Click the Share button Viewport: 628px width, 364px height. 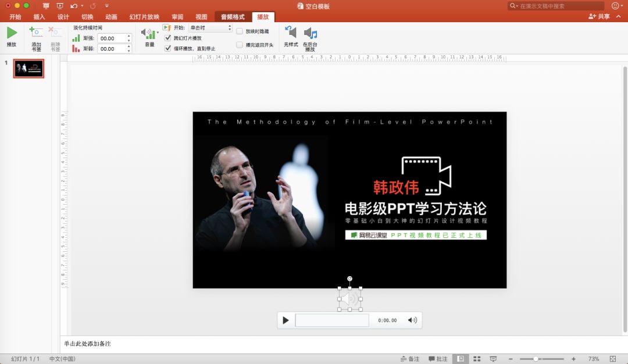click(599, 16)
